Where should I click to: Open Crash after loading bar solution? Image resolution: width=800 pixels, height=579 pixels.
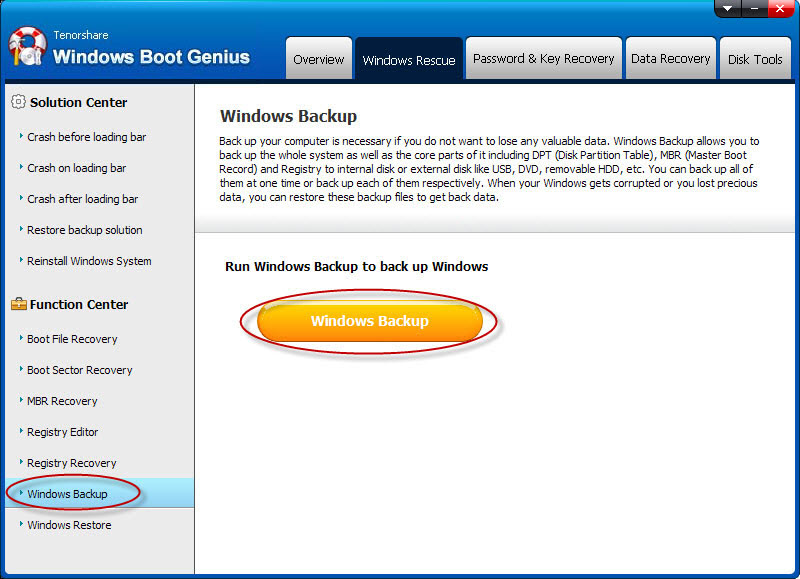pyautogui.click(x=82, y=199)
